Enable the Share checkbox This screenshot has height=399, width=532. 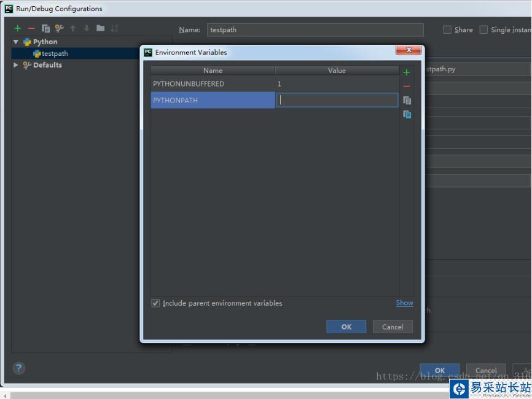447,30
